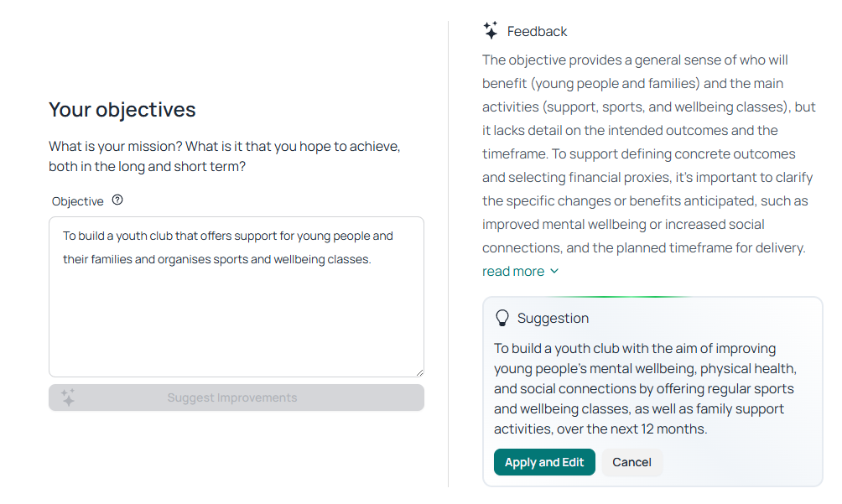Click the feedback paragraph about the objective
The image size is (842, 504).
(x=643, y=153)
